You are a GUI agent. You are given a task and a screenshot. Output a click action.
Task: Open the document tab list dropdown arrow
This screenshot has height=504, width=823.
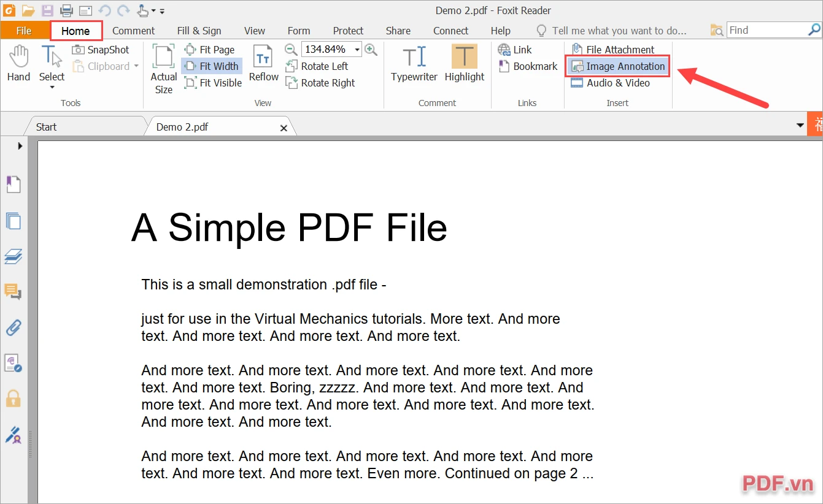point(800,125)
